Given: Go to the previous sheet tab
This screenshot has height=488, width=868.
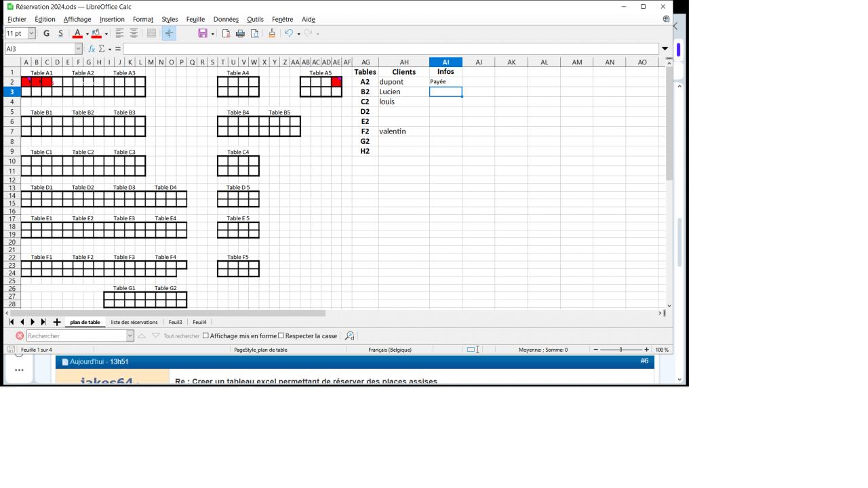Looking at the screenshot, I should coord(22,322).
